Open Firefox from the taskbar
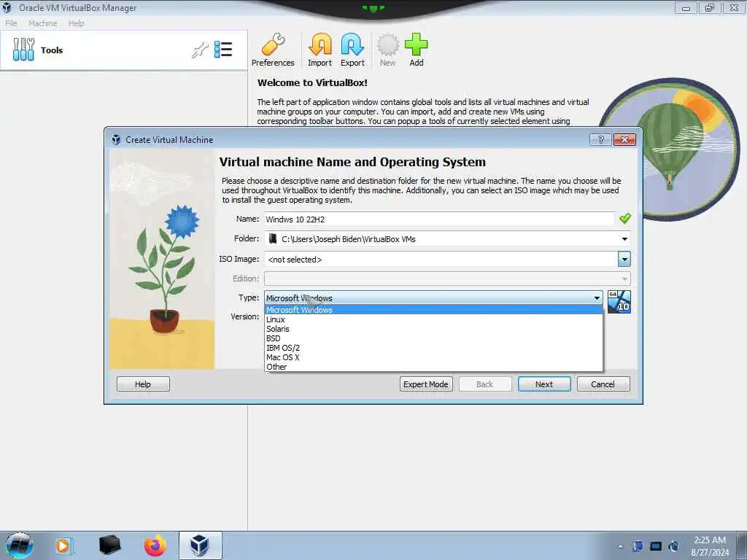Viewport: 747px width, 560px height. (155, 545)
